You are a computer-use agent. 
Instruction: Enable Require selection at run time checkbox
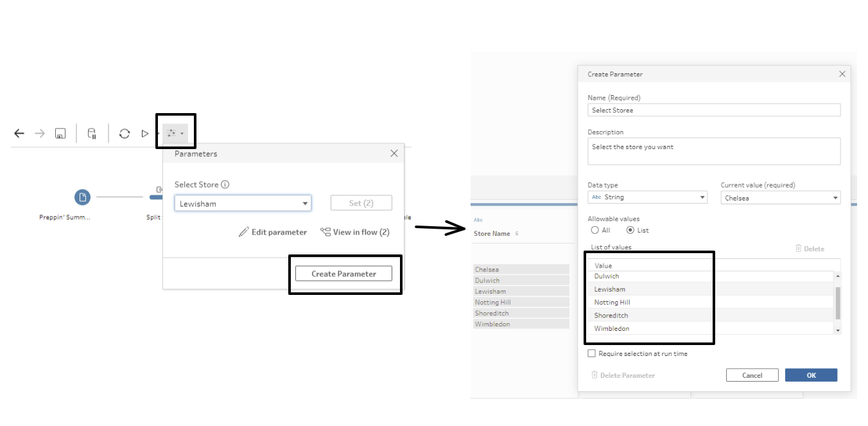click(x=591, y=353)
